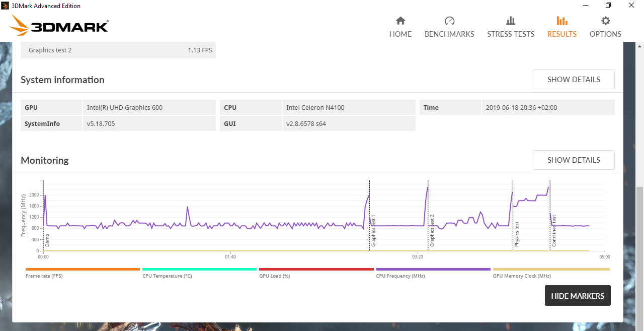Toggle CPU Temperature legend series
The width and height of the screenshot is (644, 331).
pyautogui.click(x=167, y=276)
